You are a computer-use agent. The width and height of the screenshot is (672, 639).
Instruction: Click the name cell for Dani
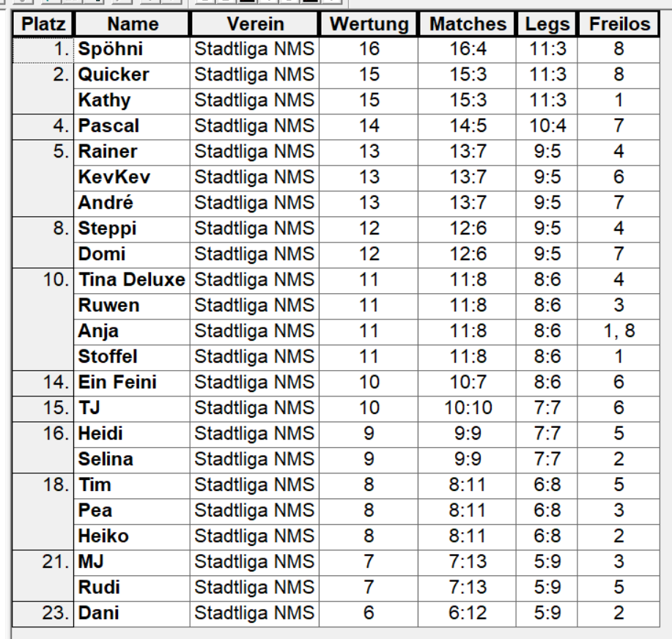tap(99, 613)
